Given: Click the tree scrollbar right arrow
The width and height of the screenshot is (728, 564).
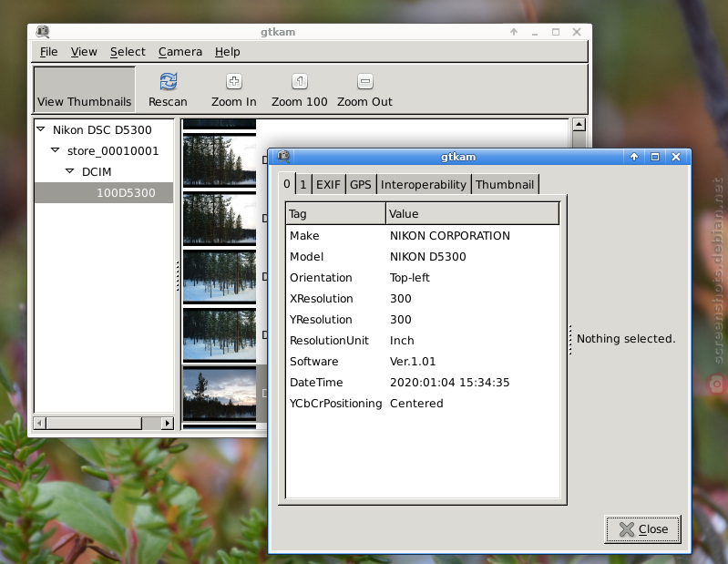Looking at the screenshot, I should pos(168,423).
